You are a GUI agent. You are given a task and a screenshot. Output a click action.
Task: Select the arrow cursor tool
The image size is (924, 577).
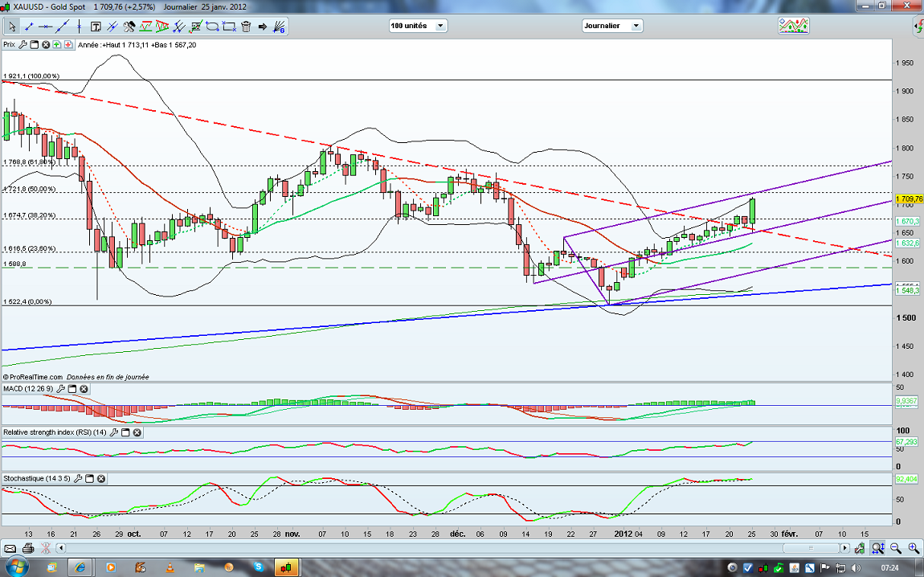[x=12, y=27]
